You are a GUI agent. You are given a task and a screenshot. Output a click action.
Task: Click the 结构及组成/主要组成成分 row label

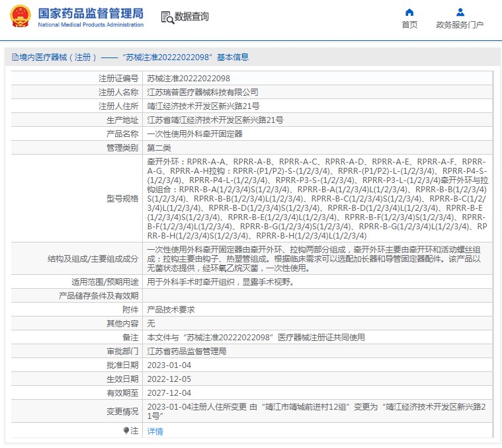point(93,259)
